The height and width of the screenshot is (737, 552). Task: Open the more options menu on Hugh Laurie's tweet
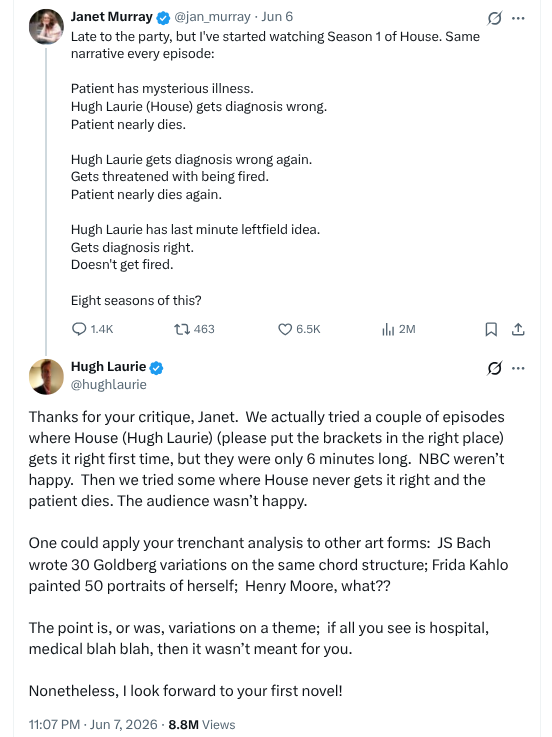(518, 368)
